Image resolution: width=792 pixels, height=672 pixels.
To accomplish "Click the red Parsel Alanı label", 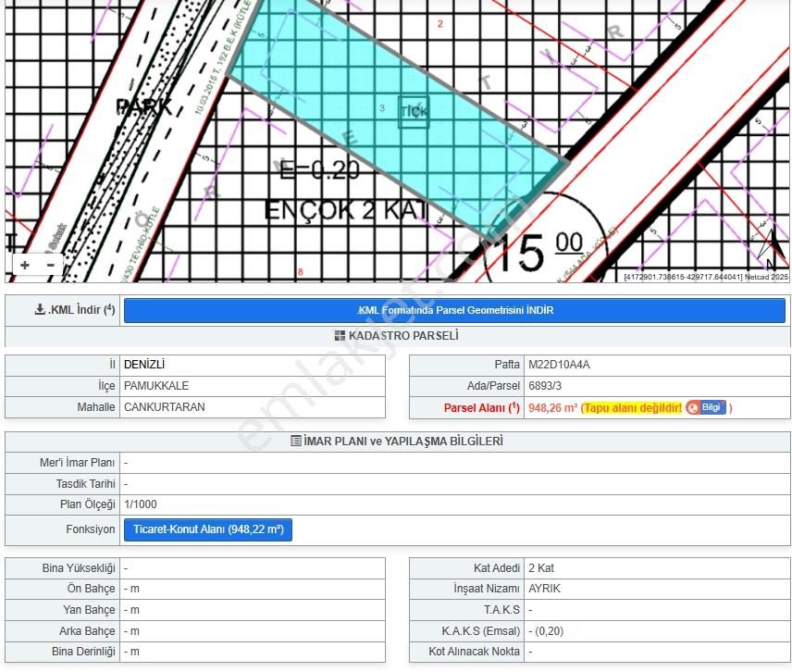I will click(481, 407).
